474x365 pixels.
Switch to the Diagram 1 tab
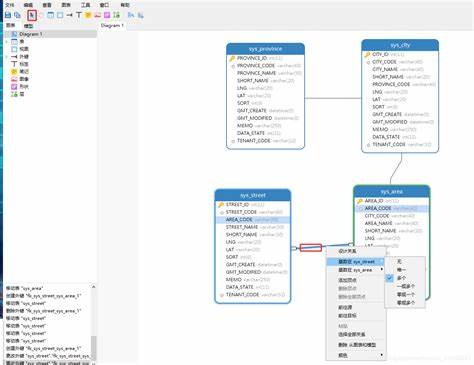tap(112, 25)
